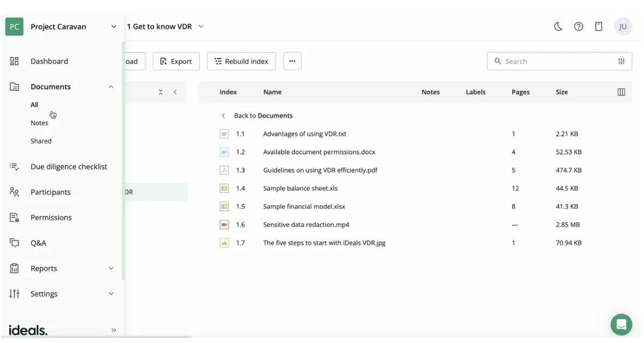The width and height of the screenshot is (644, 343).
Task: Click the txt file icon for row 1.1
Action: (x=224, y=134)
